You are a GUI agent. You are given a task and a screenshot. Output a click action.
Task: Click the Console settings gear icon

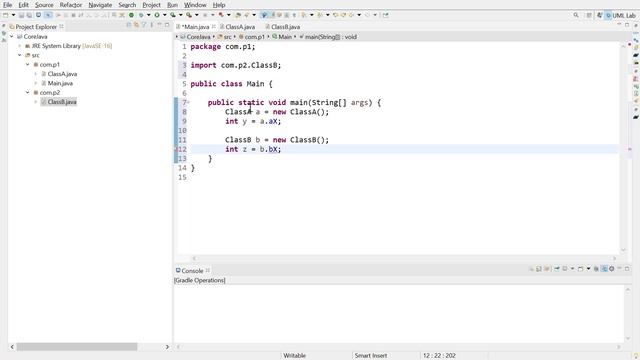(x=611, y=269)
